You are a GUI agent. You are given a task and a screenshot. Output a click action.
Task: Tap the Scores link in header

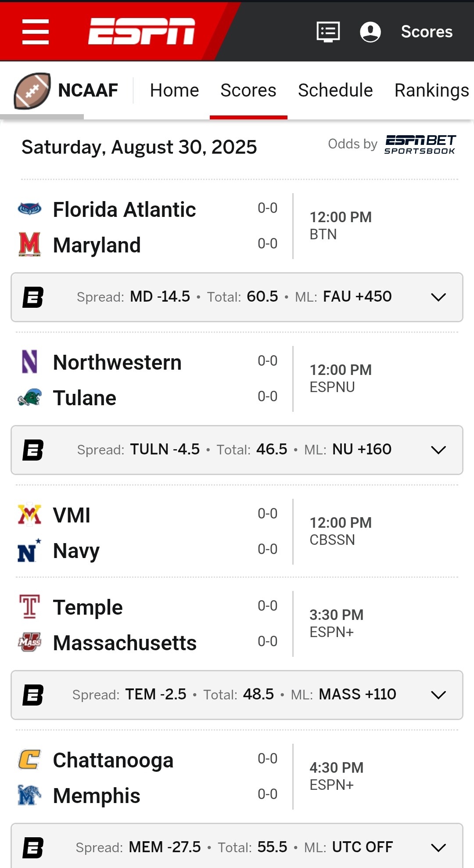point(427,32)
